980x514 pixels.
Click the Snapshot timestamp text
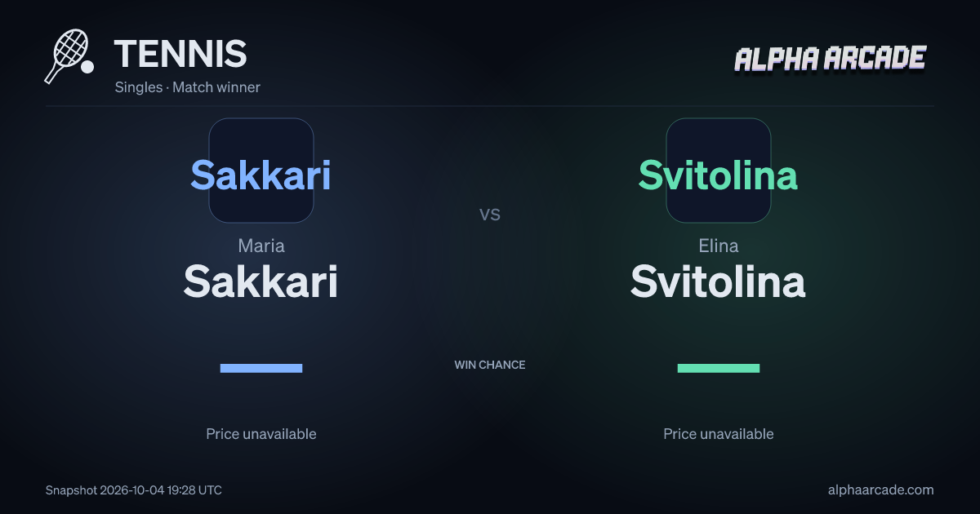[x=134, y=490]
